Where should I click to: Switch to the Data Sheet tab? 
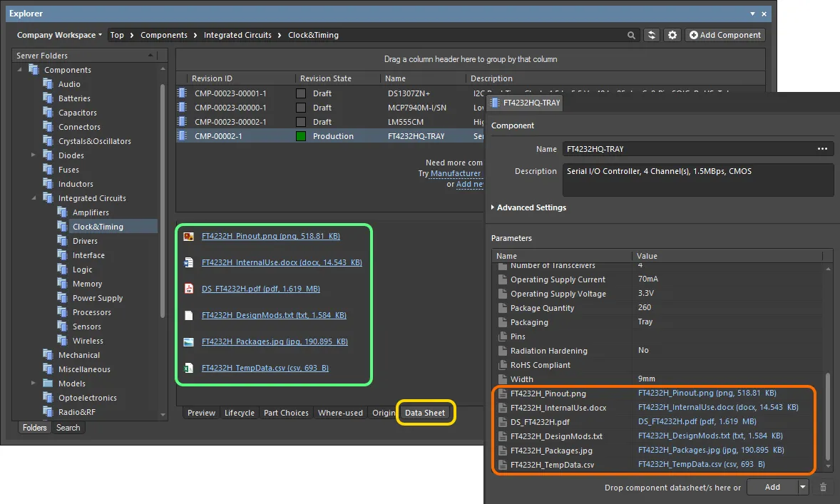(425, 413)
